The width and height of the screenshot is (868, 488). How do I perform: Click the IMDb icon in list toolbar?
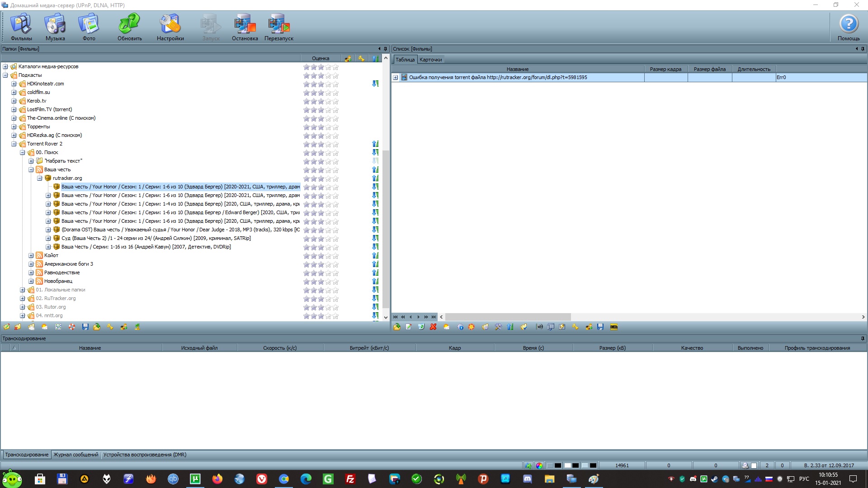tap(613, 327)
